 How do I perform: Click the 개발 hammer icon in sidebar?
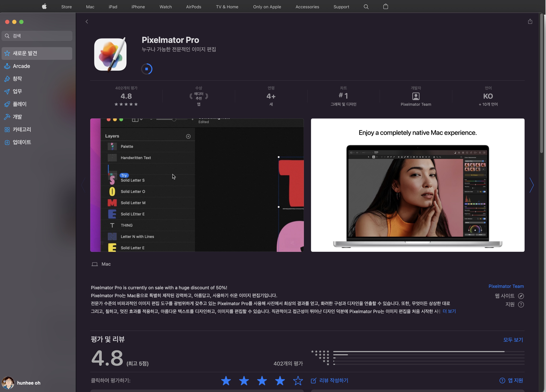pyautogui.click(x=7, y=117)
